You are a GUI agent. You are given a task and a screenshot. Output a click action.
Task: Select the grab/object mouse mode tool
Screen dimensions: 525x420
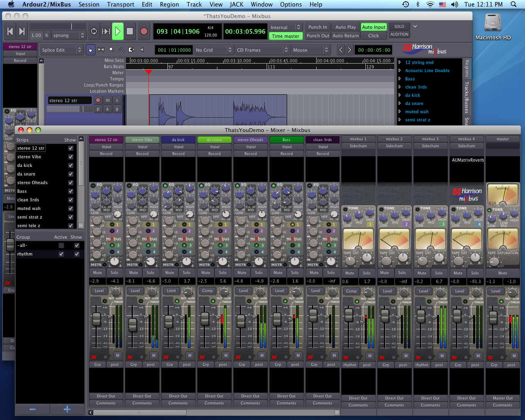[90, 50]
